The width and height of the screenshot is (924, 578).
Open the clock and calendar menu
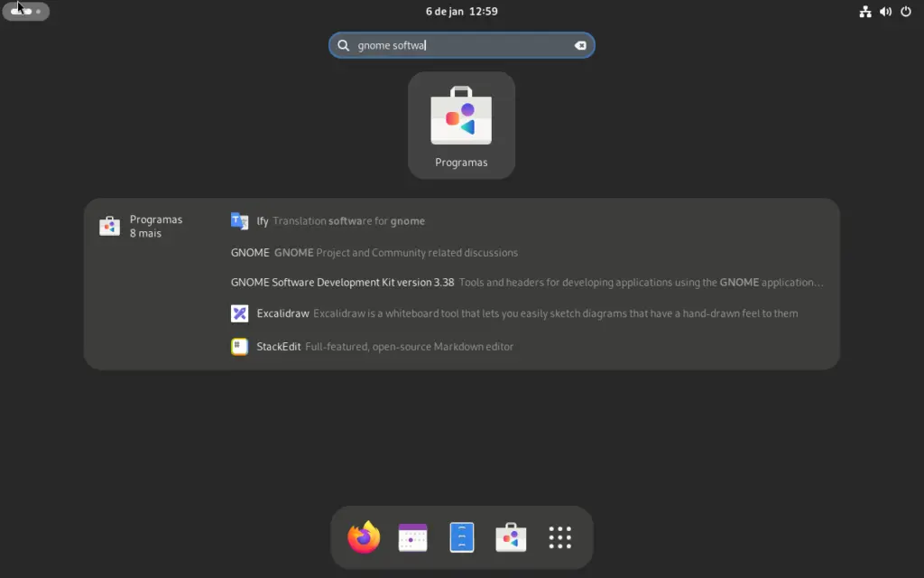point(461,12)
